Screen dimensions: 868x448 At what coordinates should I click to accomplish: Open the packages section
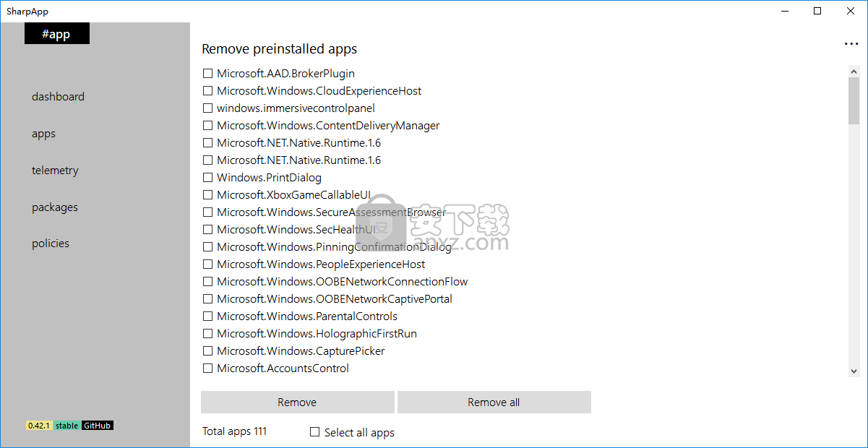point(55,207)
